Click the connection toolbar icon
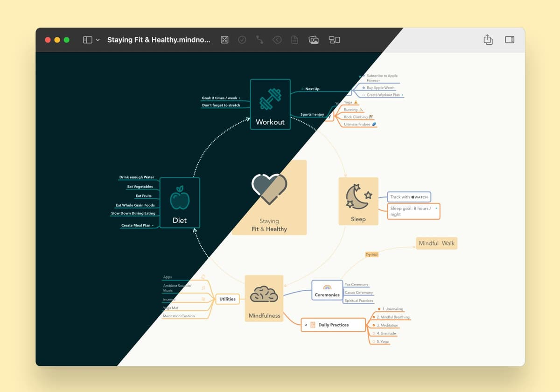 pos(259,40)
